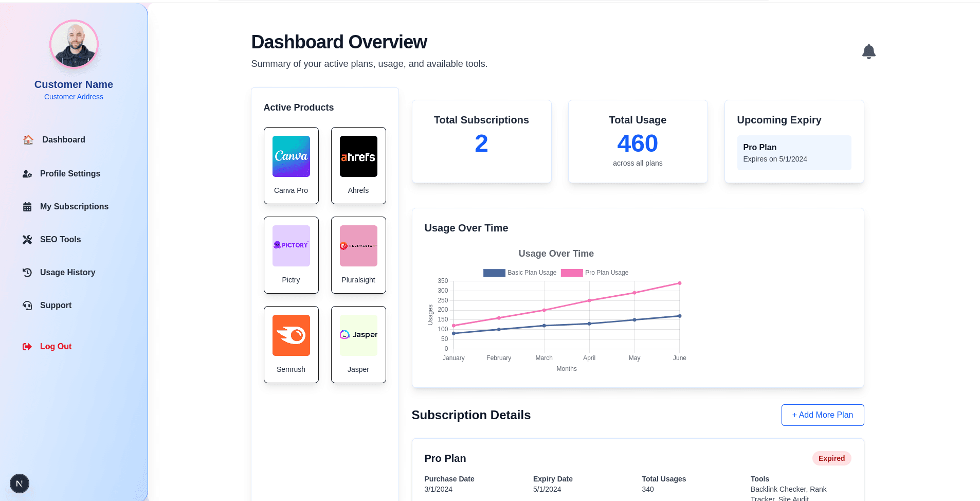Navigate to My Subscriptions
Viewport: 980px width, 501px height.
coord(74,207)
